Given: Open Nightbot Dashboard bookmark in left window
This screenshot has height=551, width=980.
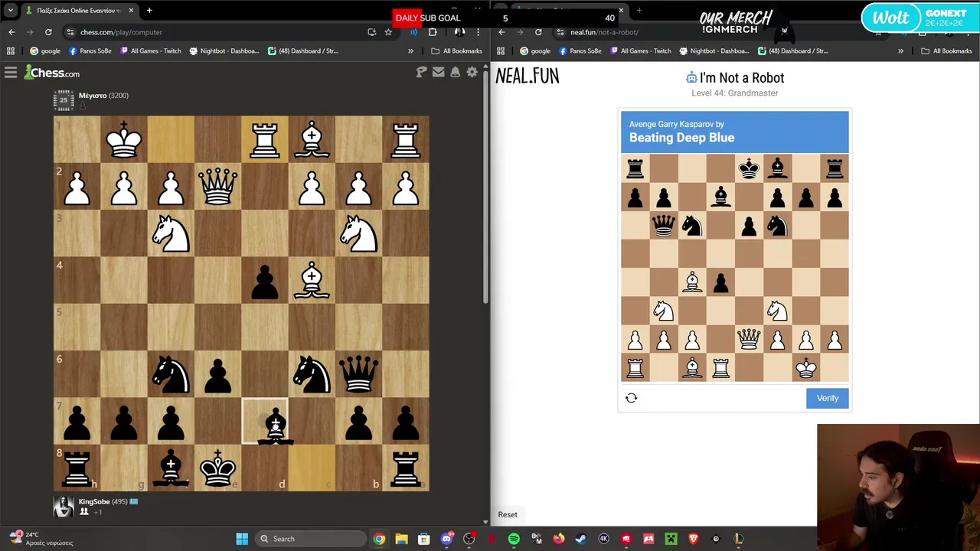Looking at the screenshot, I should coord(224,51).
